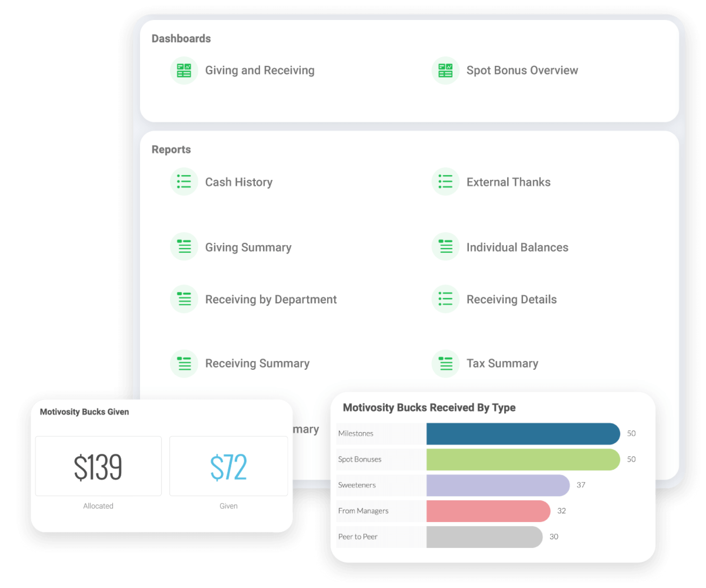Click the Motivosity Bucks Given title
Screen dimensions: 706x588
coord(84,412)
